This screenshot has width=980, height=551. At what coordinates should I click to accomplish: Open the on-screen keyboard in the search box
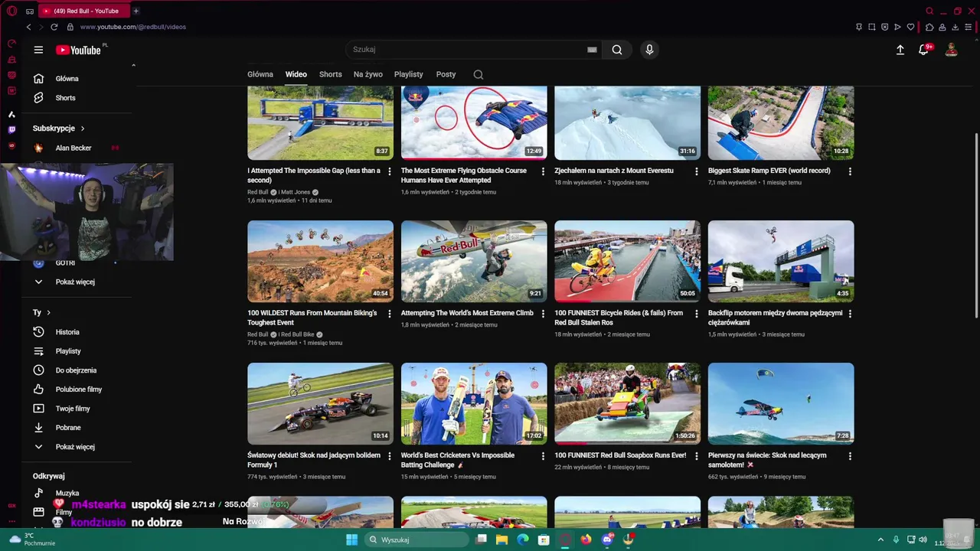pyautogui.click(x=592, y=50)
